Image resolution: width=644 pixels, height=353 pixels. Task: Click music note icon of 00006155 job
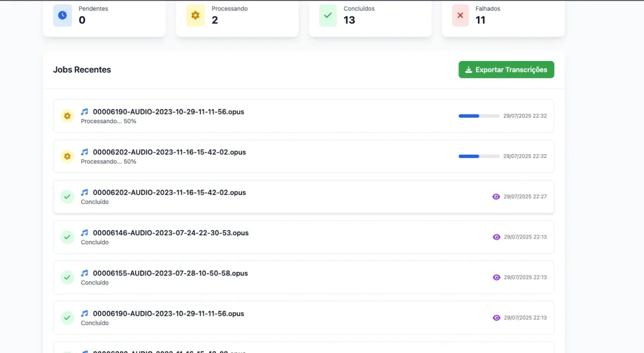coord(85,272)
